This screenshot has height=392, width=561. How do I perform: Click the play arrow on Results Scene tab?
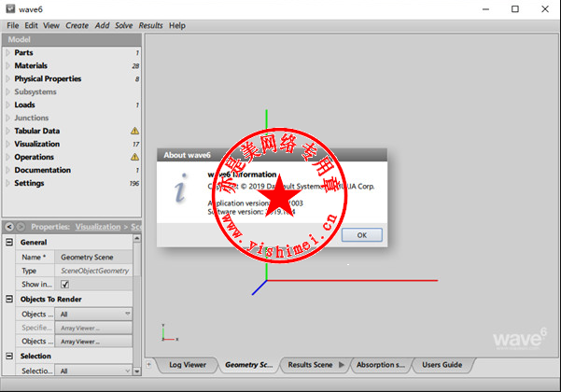pyautogui.click(x=342, y=365)
